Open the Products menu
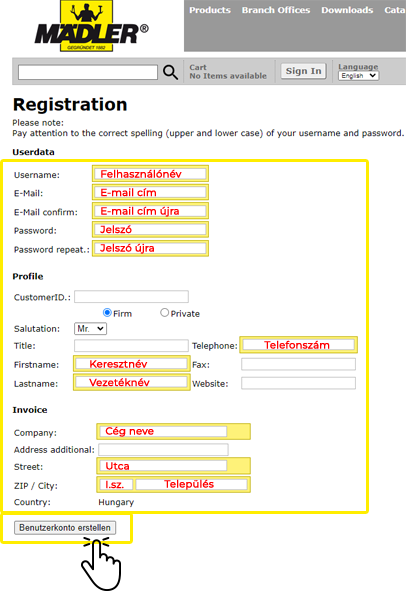This screenshot has width=406, height=591. click(x=210, y=10)
